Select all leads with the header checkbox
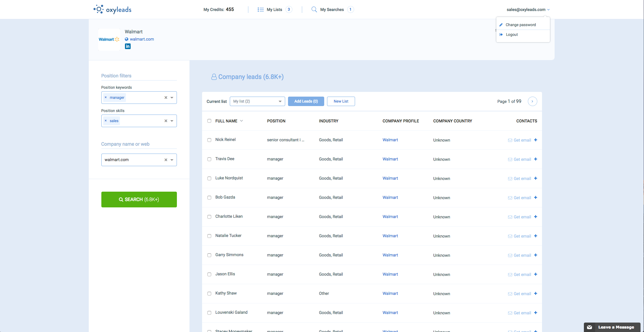 209,121
